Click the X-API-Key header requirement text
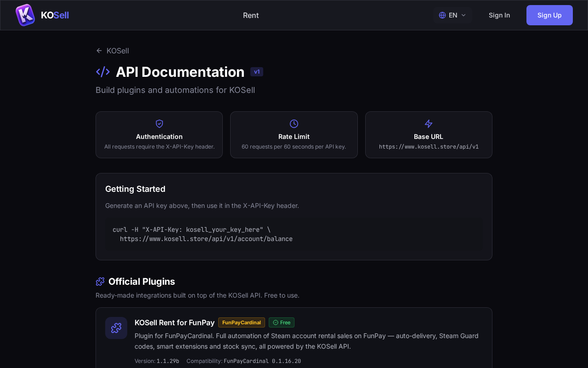Viewport: 588px width, 368px height. click(159, 147)
